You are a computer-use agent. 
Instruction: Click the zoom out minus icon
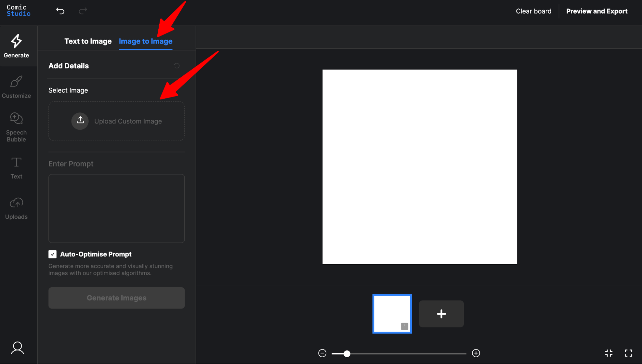322,353
